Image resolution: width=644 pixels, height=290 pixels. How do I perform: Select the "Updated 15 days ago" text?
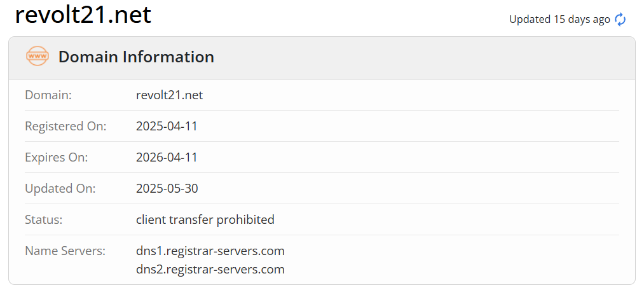pyautogui.click(x=559, y=20)
